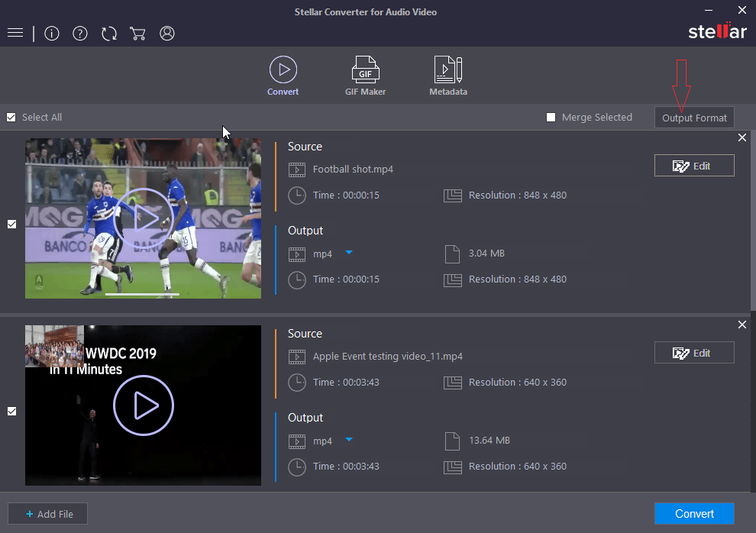This screenshot has width=756, height=533.
Task: Click Football shot output mp4 film icon
Action: coord(297,254)
